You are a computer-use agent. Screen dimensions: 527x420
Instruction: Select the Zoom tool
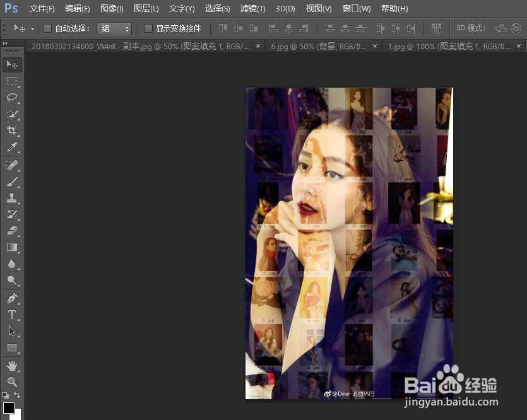(x=12, y=382)
